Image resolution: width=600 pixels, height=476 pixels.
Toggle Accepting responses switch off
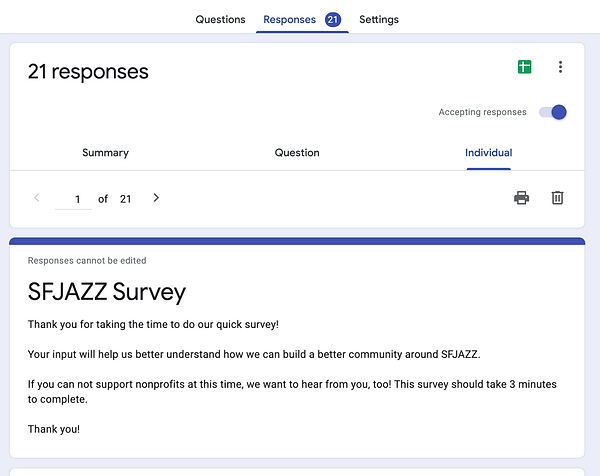coord(553,112)
